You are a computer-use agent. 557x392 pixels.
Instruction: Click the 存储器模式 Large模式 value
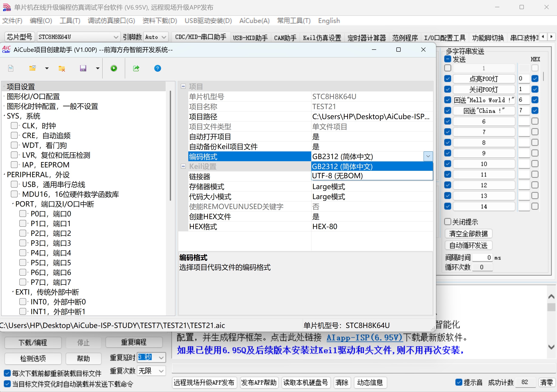(x=372, y=187)
